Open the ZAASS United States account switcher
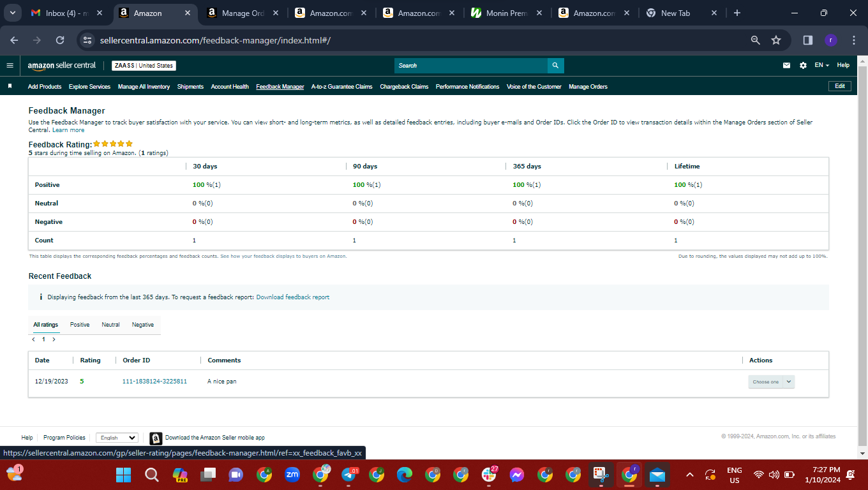868x490 pixels. pyautogui.click(x=144, y=66)
